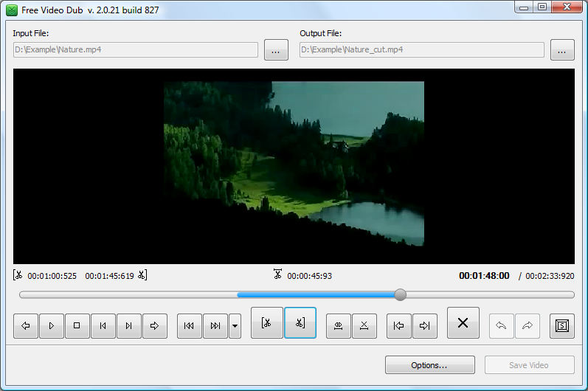The image size is (588, 391).
Task: Maximize the Free Video Dub window
Action: 542,7
